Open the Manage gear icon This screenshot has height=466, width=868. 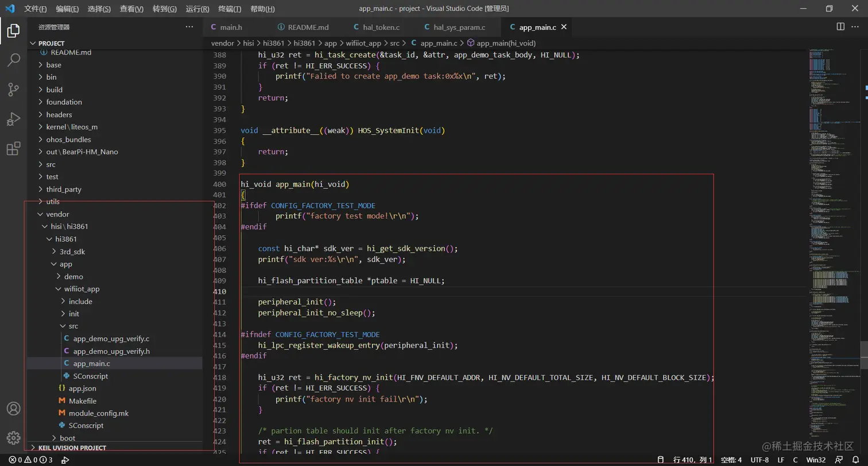[x=13, y=438]
